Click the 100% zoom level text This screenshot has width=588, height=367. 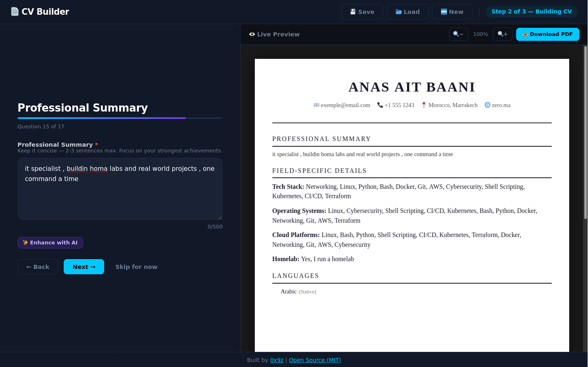click(481, 34)
